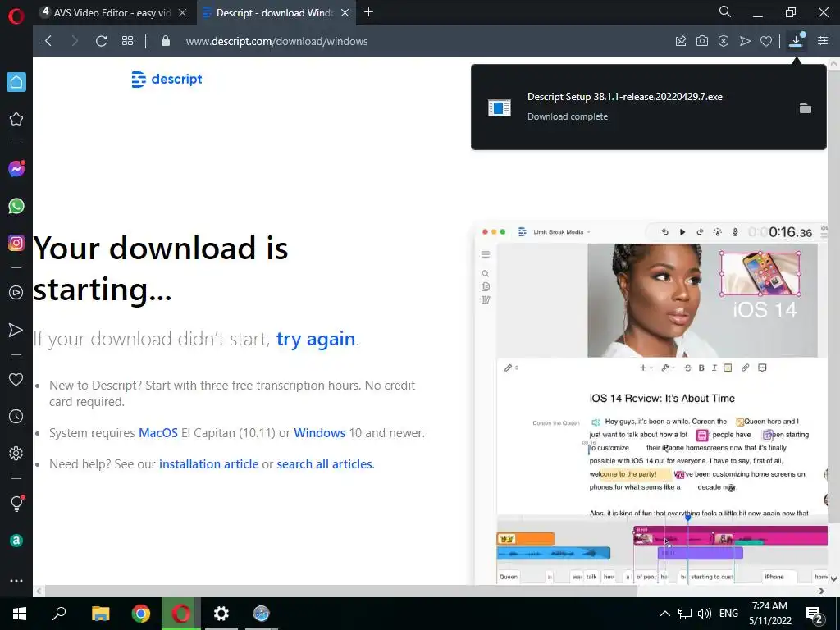840x630 pixels.
Task: Select the Descript download tab
Action: (x=276, y=13)
